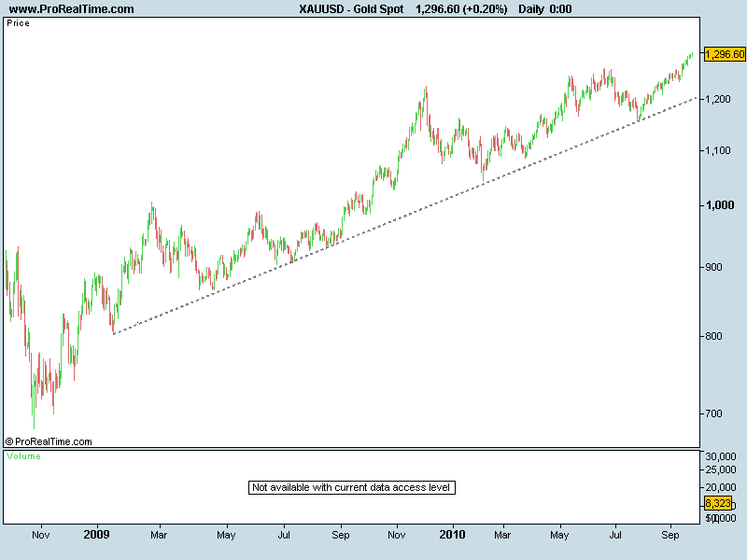Click the 20,000 volume axis label

tap(721, 487)
